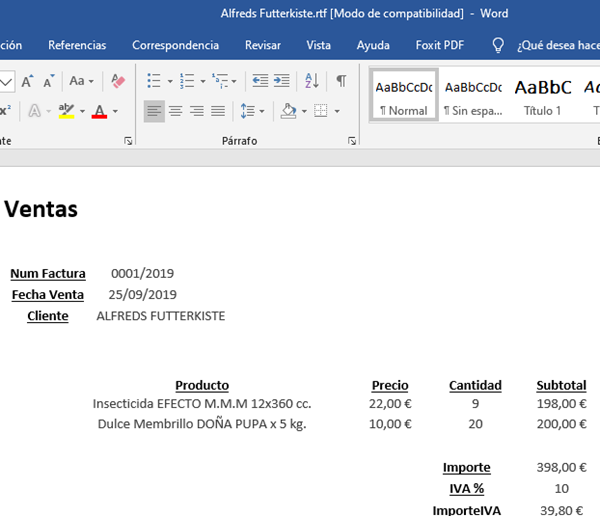The image size is (600, 516).
Task: Click the text effects outlined A icon
Action: 34,111
